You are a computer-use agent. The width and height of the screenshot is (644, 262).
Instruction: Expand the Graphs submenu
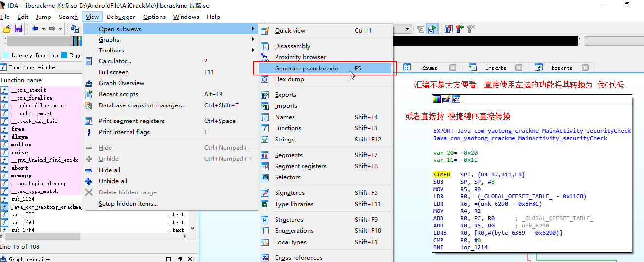170,40
